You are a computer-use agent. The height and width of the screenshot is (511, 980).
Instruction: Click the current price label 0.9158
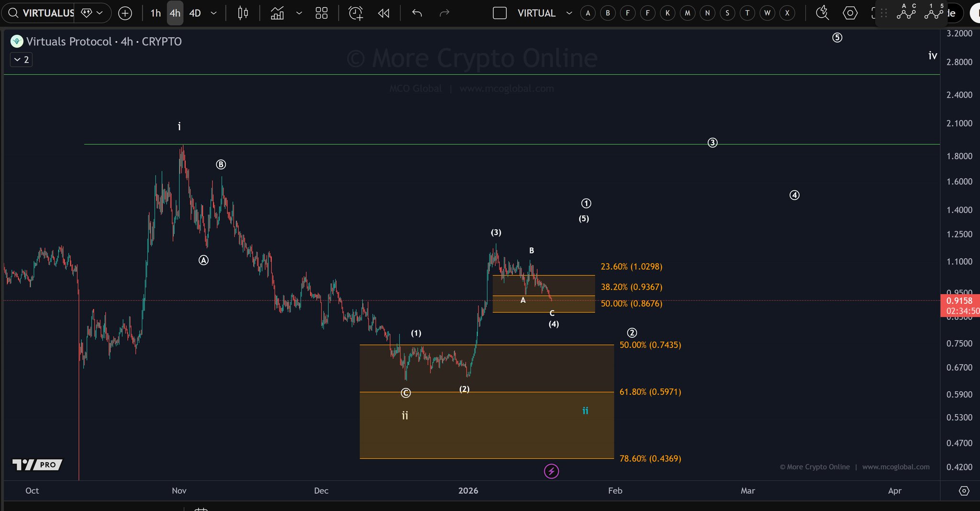[960, 301]
